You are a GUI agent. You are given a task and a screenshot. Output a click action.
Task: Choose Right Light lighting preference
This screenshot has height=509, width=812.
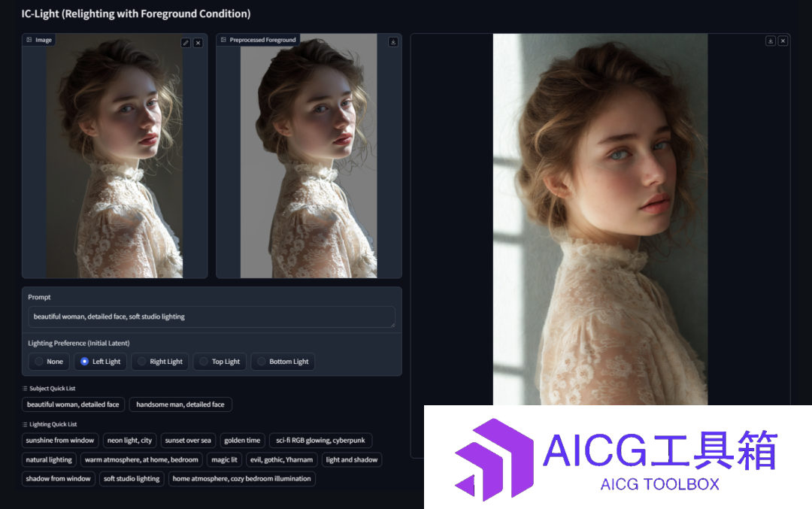[x=160, y=362]
